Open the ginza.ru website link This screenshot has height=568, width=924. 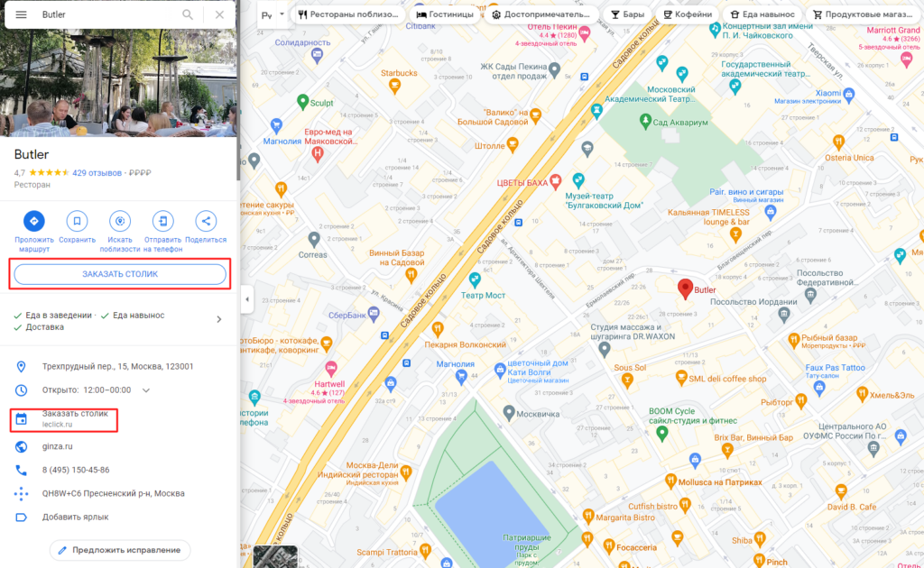(57, 447)
